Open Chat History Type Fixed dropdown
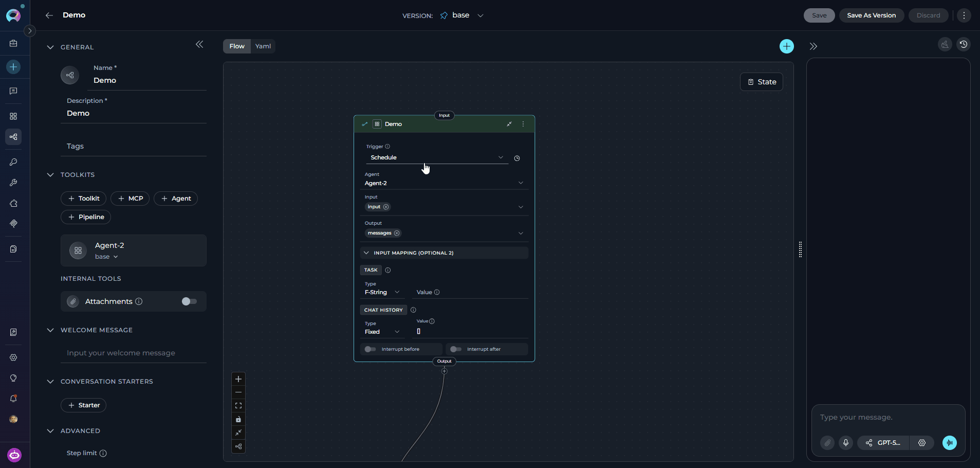This screenshot has width=980, height=468. pos(382,332)
